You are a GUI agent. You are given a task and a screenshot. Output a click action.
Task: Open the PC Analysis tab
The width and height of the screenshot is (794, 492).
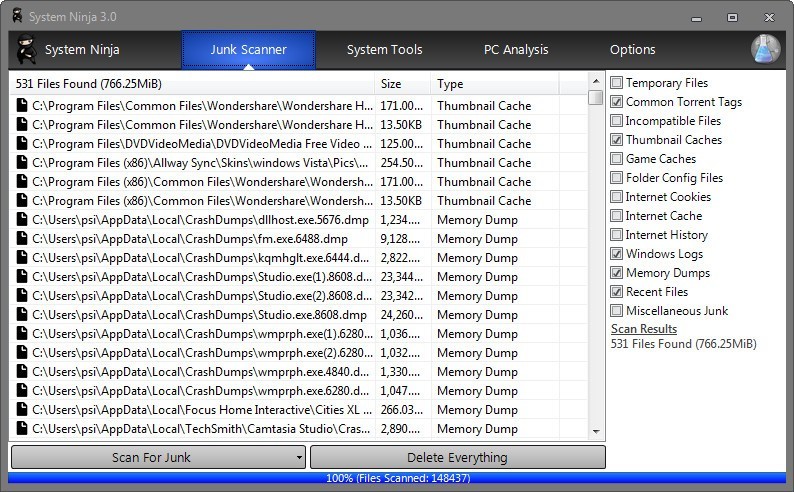pos(516,50)
